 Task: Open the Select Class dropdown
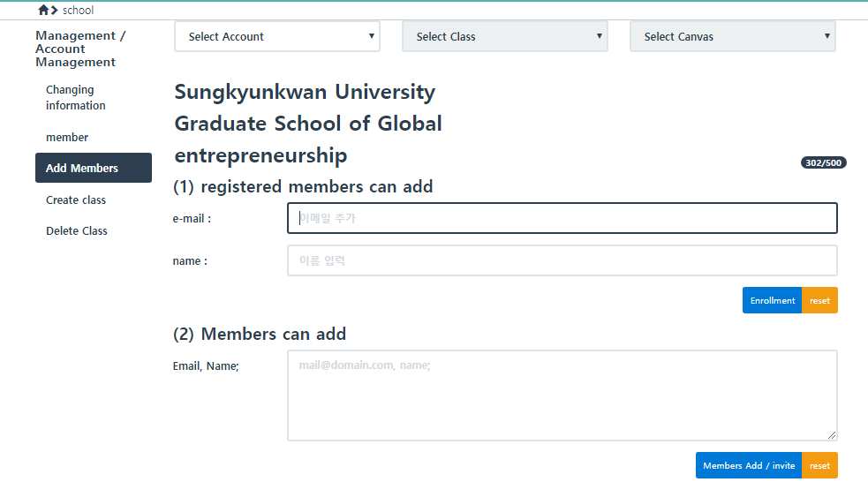point(505,36)
